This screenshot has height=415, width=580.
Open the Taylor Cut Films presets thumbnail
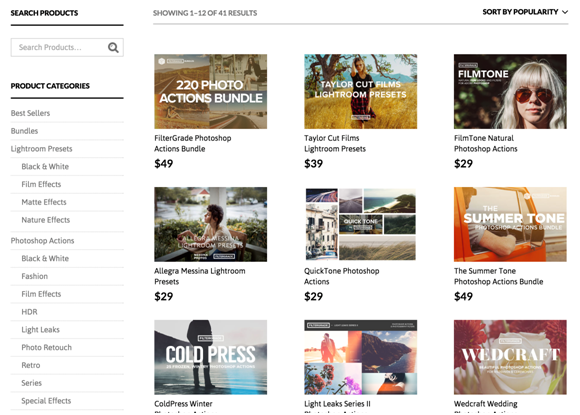click(x=361, y=91)
